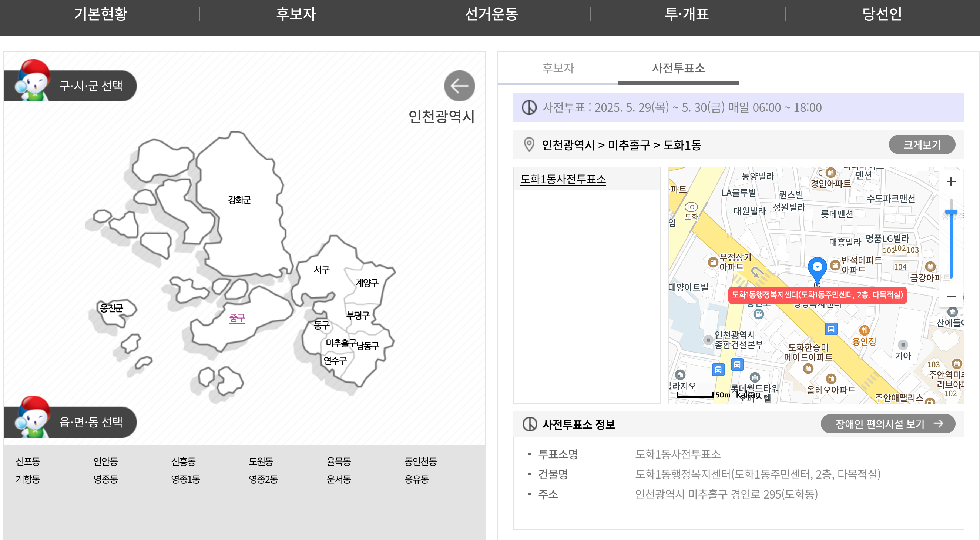Open the 후보자 top menu

pyautogui.click(x=296, y=14)
